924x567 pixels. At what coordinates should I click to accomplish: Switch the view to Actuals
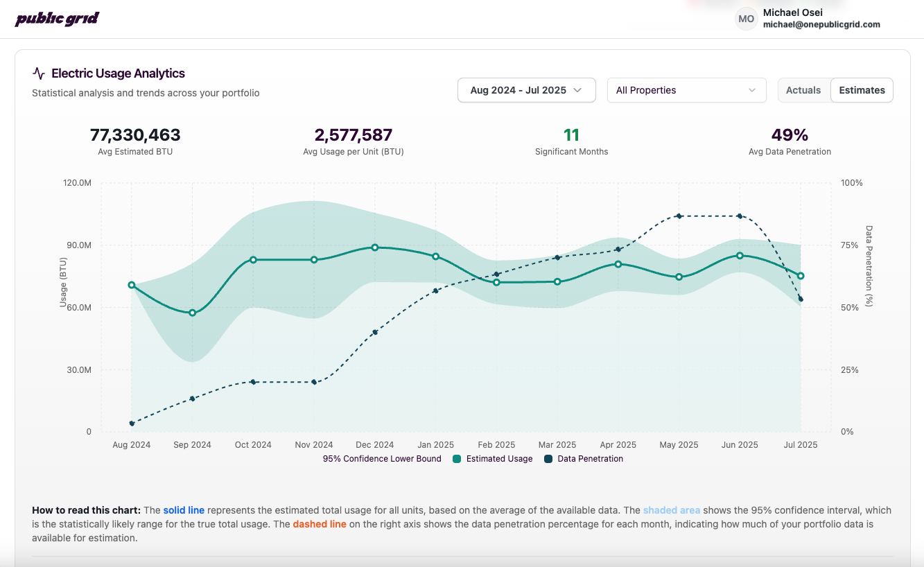tap(803, 89)
